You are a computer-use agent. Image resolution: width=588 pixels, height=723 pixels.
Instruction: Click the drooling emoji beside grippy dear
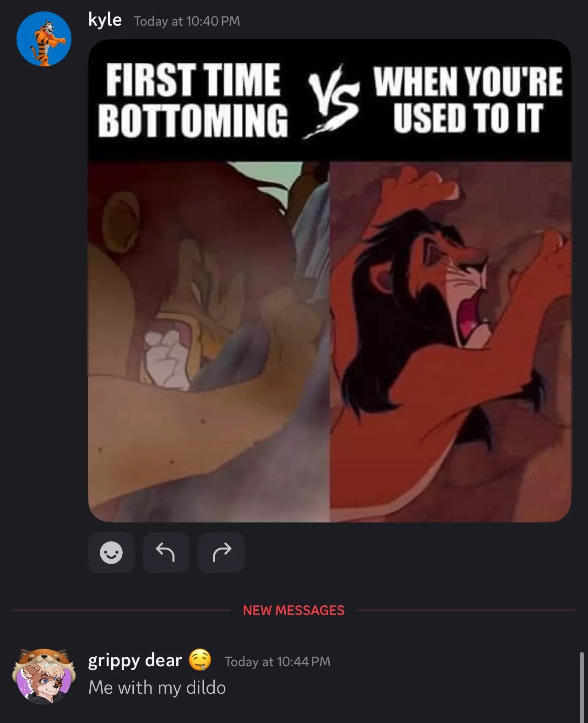pos(200,660)
